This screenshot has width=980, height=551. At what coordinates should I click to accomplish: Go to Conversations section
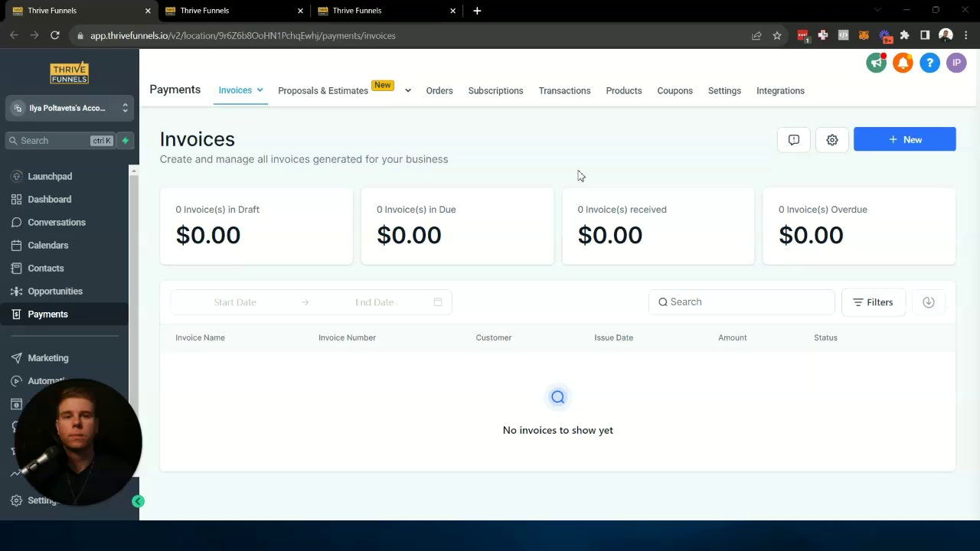coord(57,222)
